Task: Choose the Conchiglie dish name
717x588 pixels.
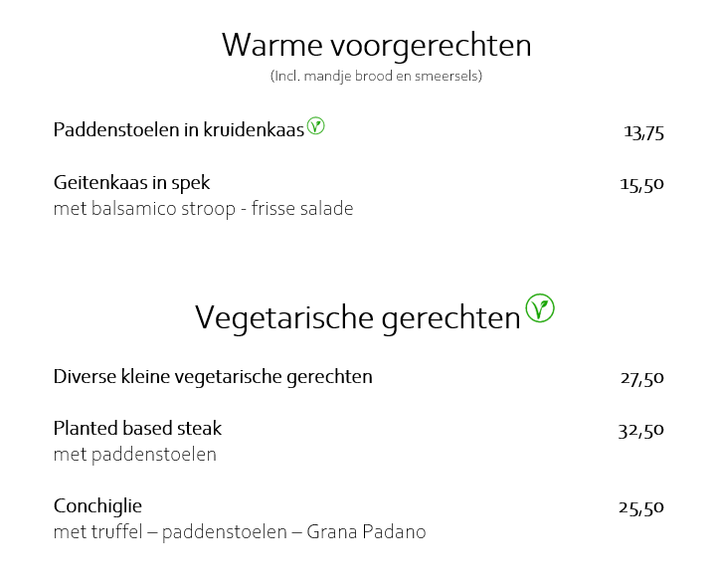Action: click(x=97, y=506)
